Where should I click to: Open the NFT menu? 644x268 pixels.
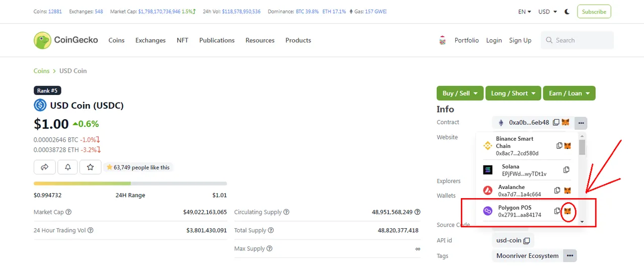point(183,40)
